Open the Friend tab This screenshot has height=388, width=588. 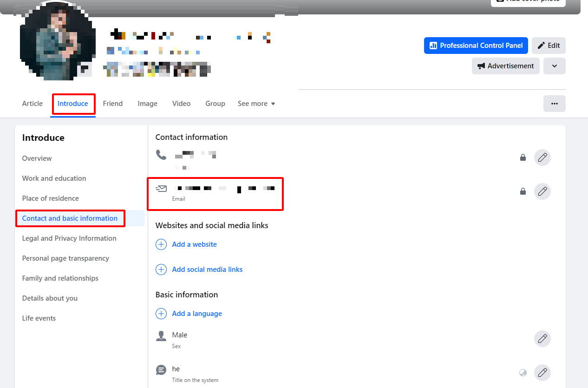[x=113, y=104]
